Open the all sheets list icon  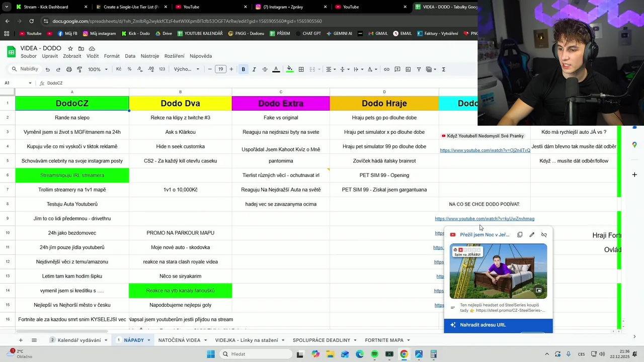[34, 340]
